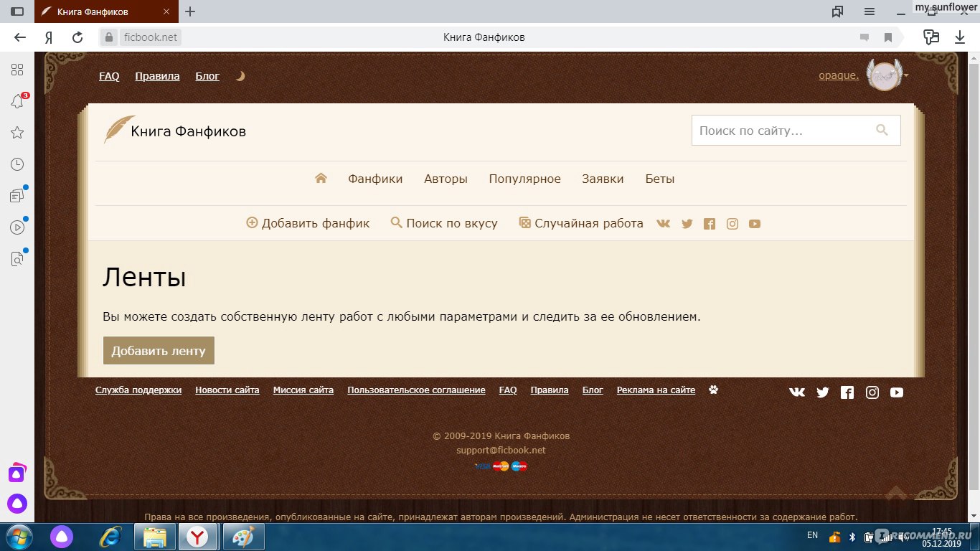Go back with browser back arrow
This screenshot has height=551, width=980.
[20, 37]
